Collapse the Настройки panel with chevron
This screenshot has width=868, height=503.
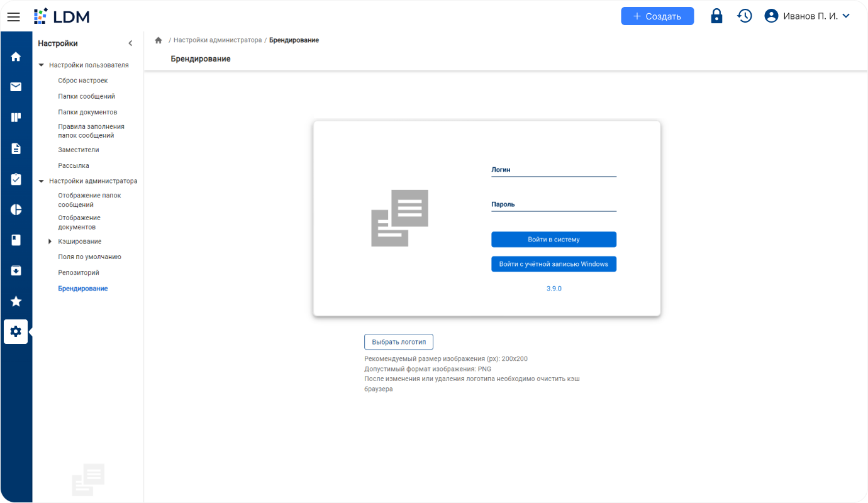point(130,43)
